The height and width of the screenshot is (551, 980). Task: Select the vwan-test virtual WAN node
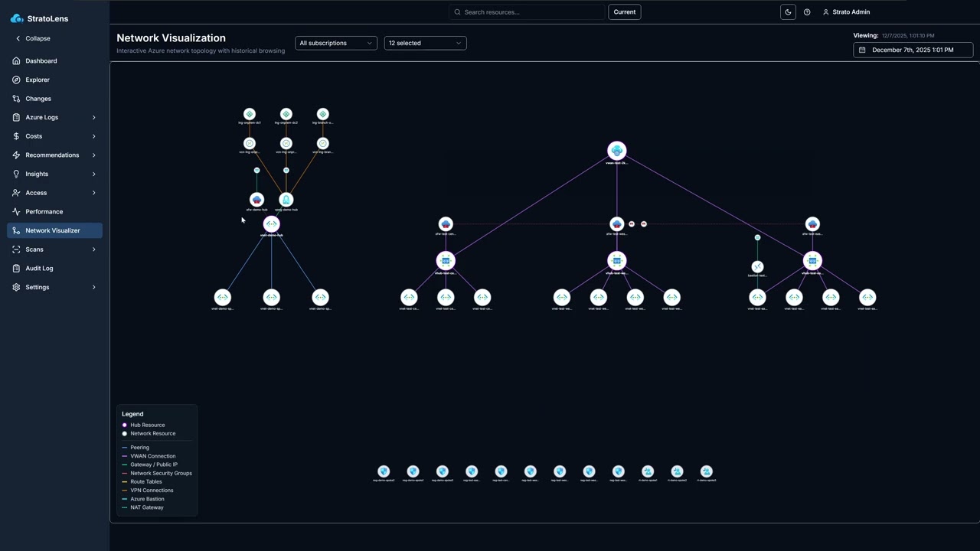pos(617,151)
